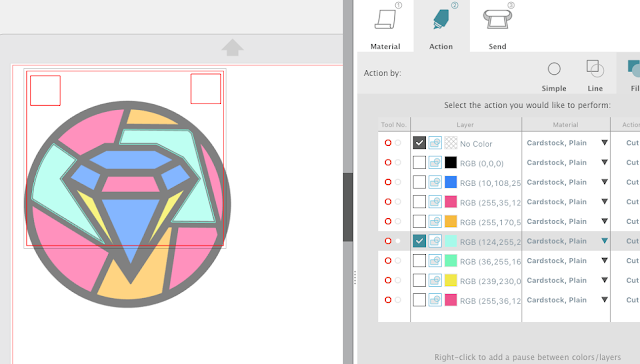Enable the RGB (239,230,0 layer checkbox
Viewport: 640px width, 364px height.
(x=419, y=280)
